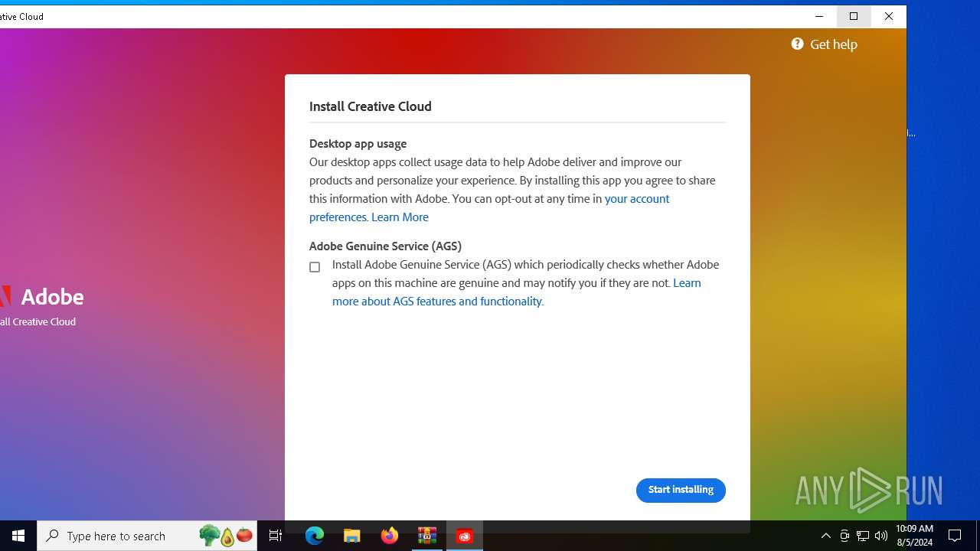The image size is (980, 551).
Task: Close the Creative Cloud installer window
Action: click(x=889, y=16)
